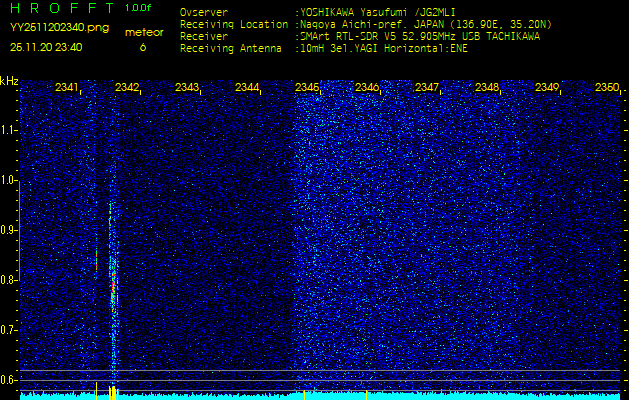
Task: Click the Receiving Location label
Action: tap(234, 24)
